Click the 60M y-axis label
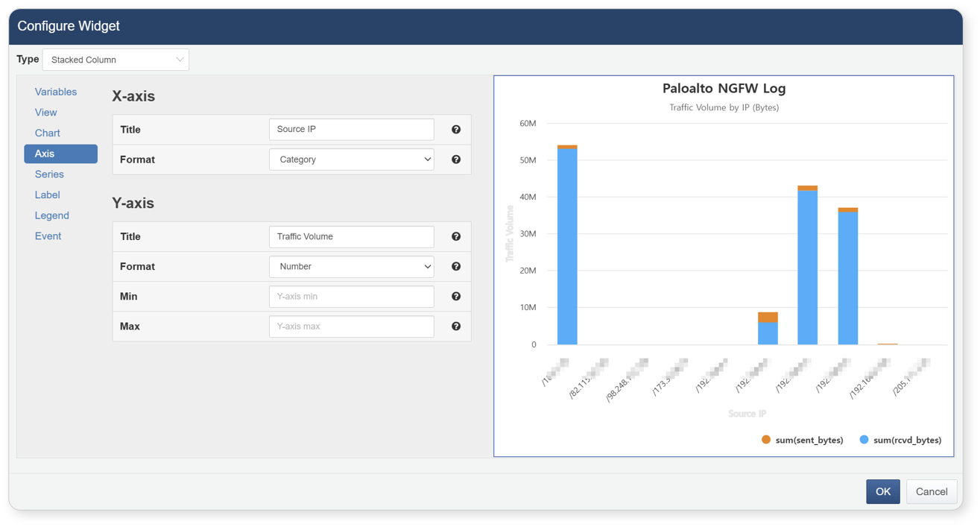 tap(528, 124)
